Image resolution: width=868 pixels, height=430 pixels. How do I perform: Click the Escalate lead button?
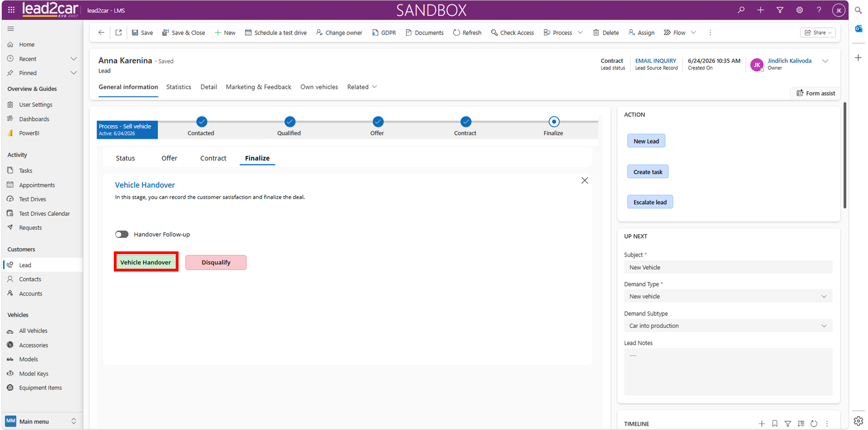pyautogui.click(x=650, y=202)
